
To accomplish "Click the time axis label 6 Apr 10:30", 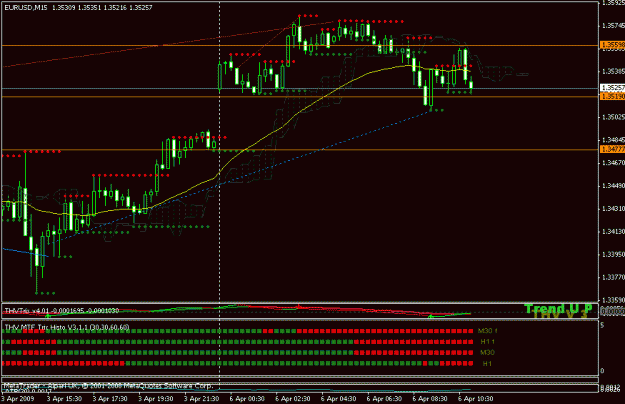I will (476, 398).
